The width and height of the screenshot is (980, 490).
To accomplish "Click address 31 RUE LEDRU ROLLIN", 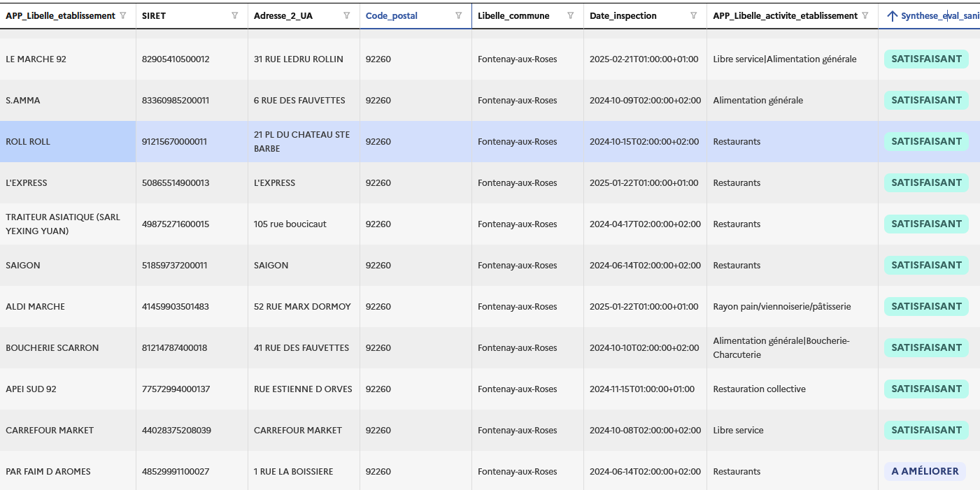I will (x=299, y=59).
